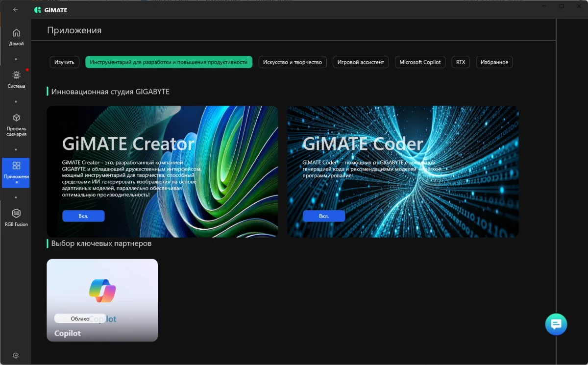The width and height of the screenshot is (588, 365).
Task: Click the Copilot card title
Action: [x=68, y=333]
